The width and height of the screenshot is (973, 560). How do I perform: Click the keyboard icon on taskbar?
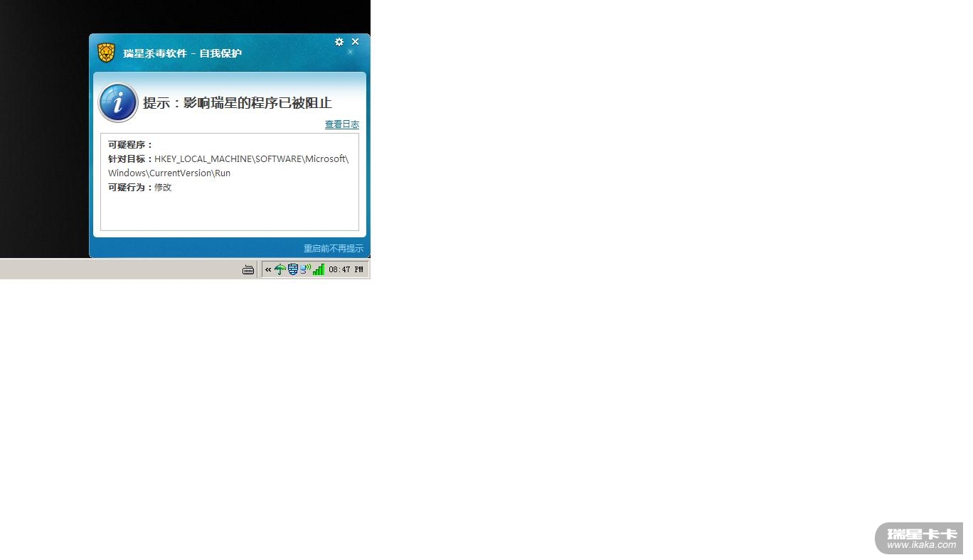coord(248,269)
